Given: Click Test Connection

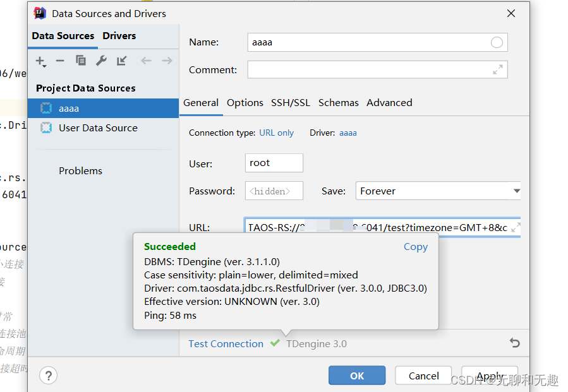Looking at the screenshot, I should pyautogui.click(x=226, y=343).
